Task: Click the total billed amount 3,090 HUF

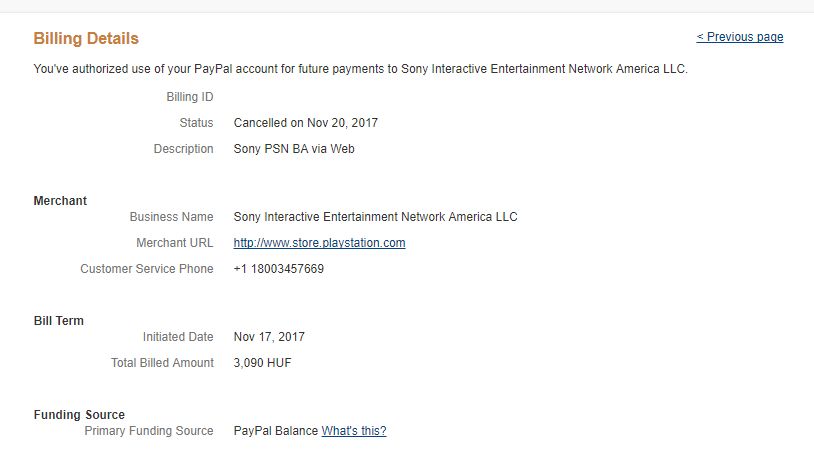Action: click(x=262, y=363)
